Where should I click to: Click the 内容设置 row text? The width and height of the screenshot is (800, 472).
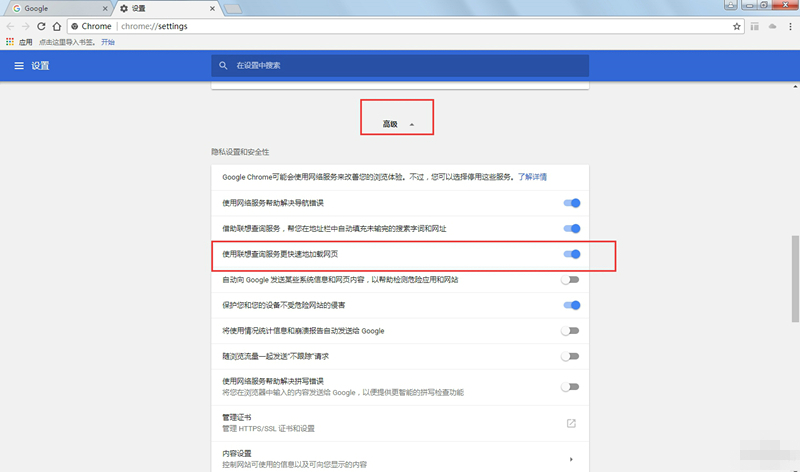[237, 453]
